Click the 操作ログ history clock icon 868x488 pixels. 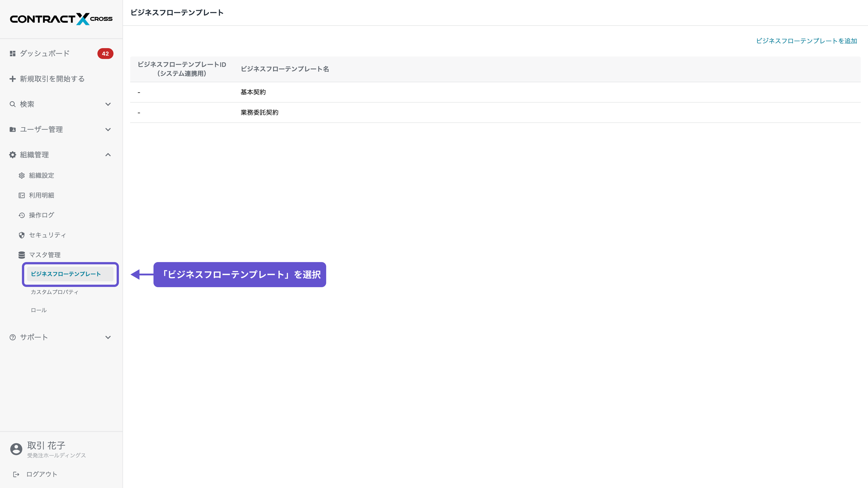tap(21, 215)
